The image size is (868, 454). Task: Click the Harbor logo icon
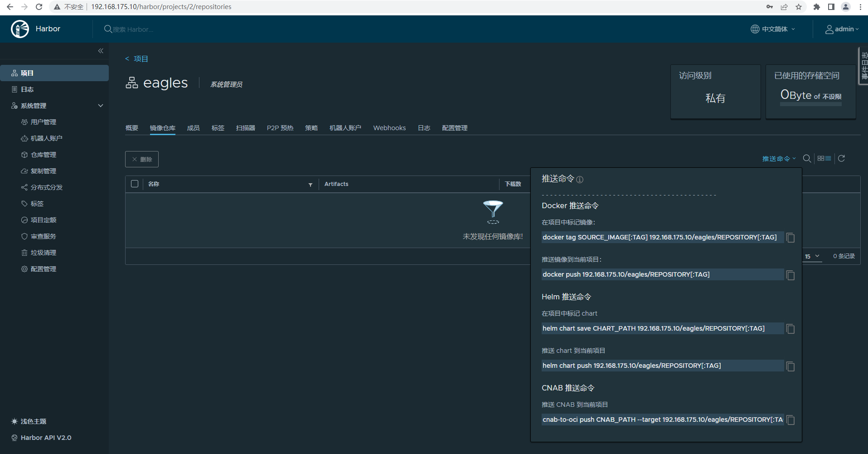pos(20,29)
